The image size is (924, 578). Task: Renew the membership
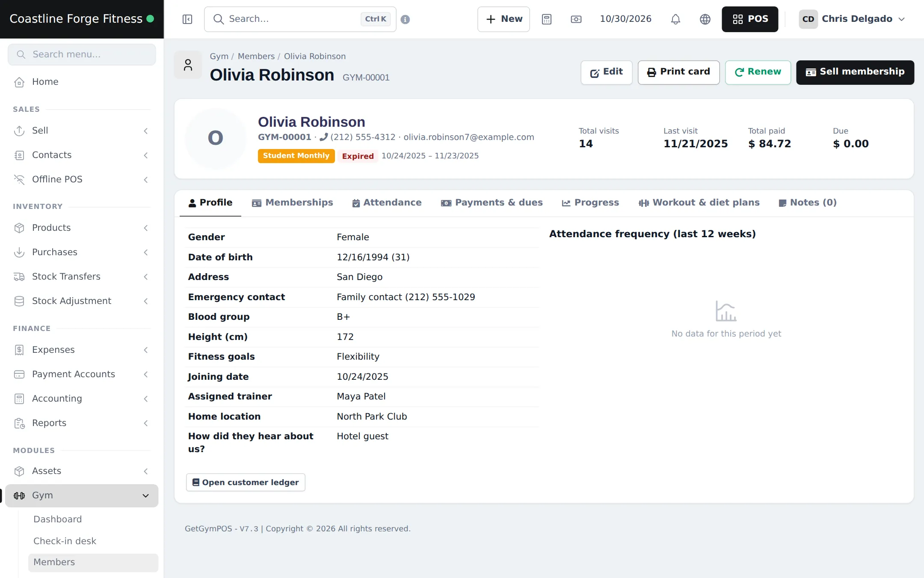tap(758, 72)
